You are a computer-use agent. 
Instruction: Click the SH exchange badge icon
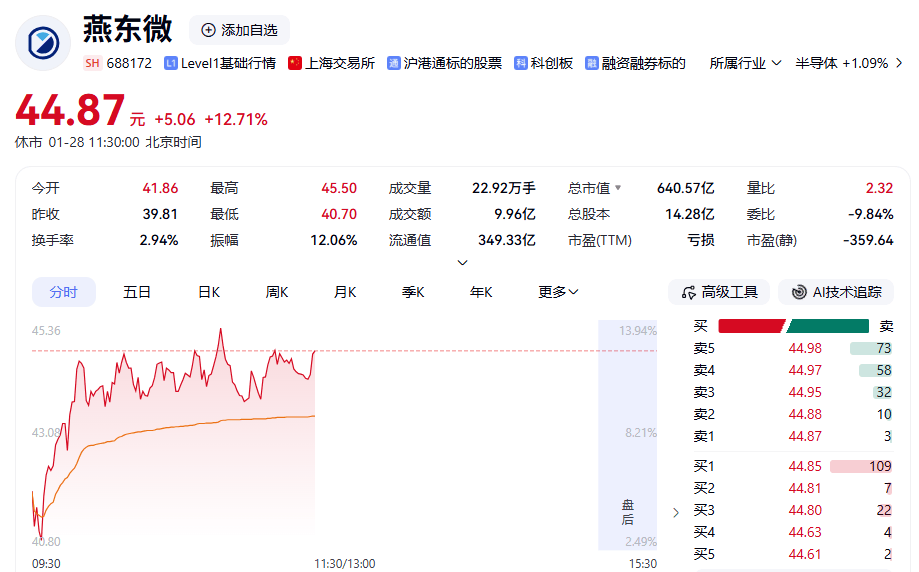point(92,63)
